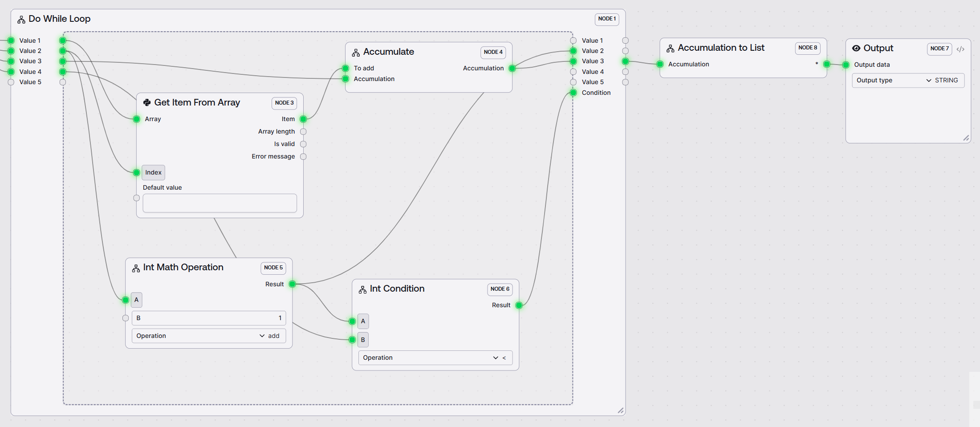
Task: Click the Int Condition node icon
Action: click(362, 289)
